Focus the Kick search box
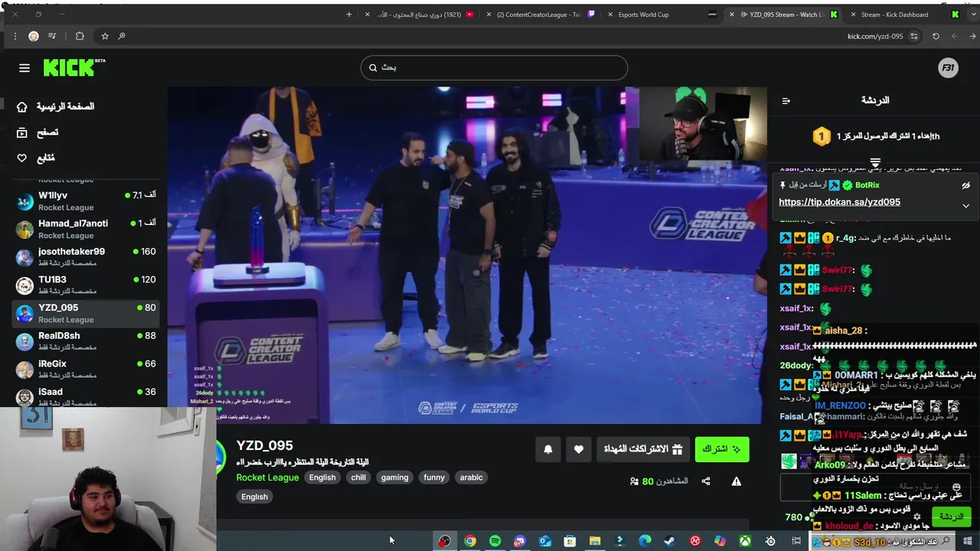Viewport: 980px width, 551px height. tap(494, 67)
